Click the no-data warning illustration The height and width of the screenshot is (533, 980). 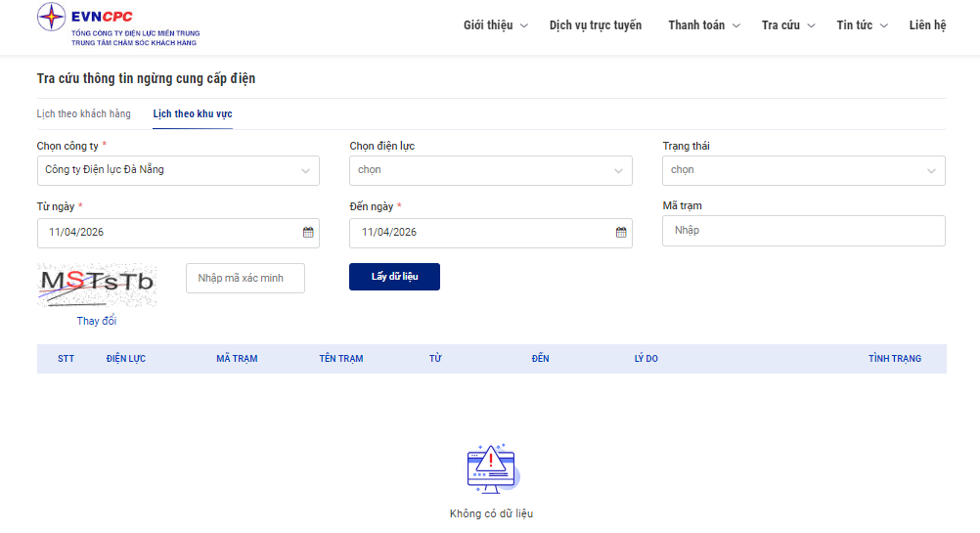[491, 469]
